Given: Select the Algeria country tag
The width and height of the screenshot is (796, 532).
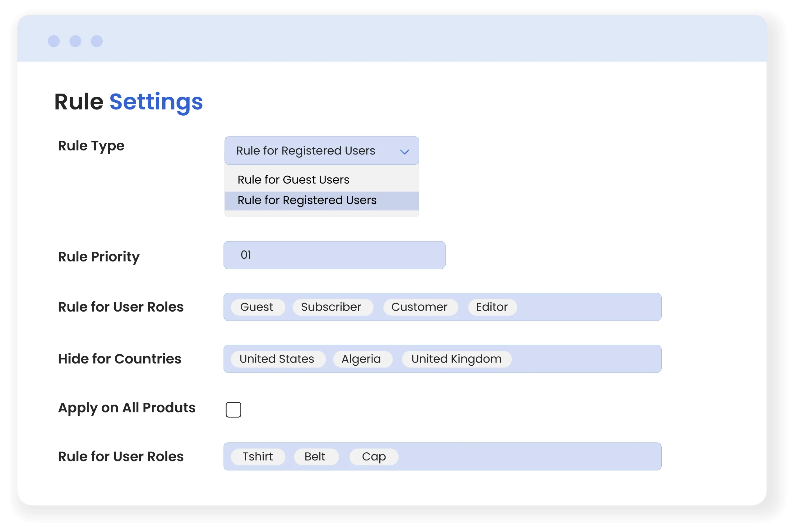Looking at the screenshot, I should (x=362, y=359).
